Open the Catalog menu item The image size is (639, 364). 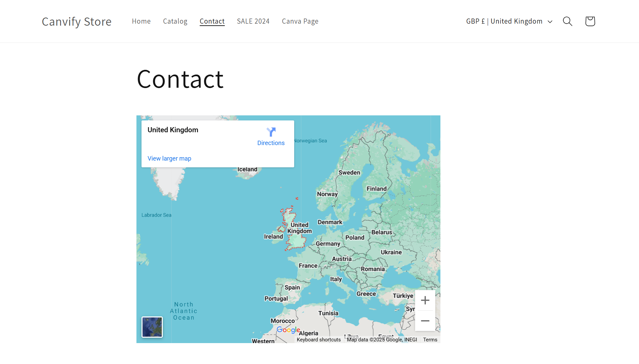click(175, 21)
